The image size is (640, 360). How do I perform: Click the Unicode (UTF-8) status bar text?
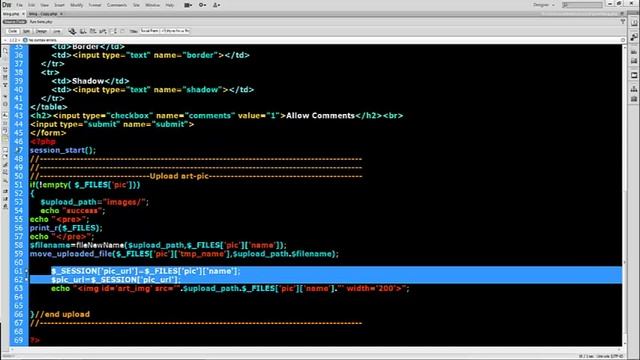point(609,356)
